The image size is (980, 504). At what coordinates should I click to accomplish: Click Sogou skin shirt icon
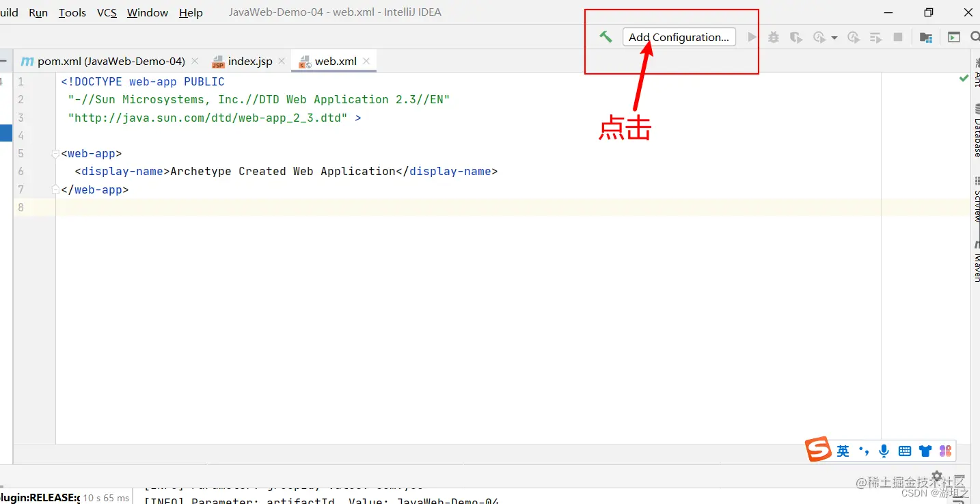(925, 451)
